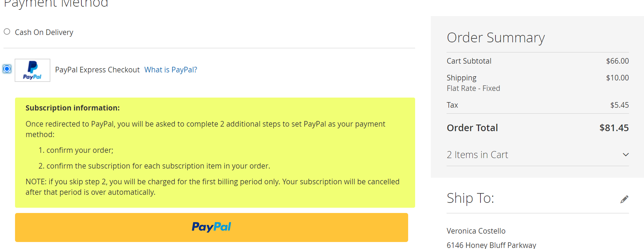Click the yellow PayPal checkout button
644x249 pixels.
tap(211, 227)
